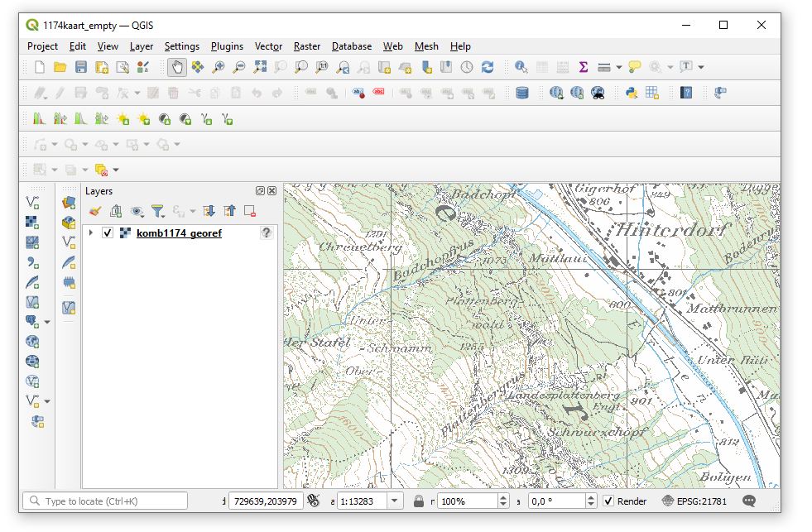Open the filter legend dropdown in Layers panel

tap(158, 212)
